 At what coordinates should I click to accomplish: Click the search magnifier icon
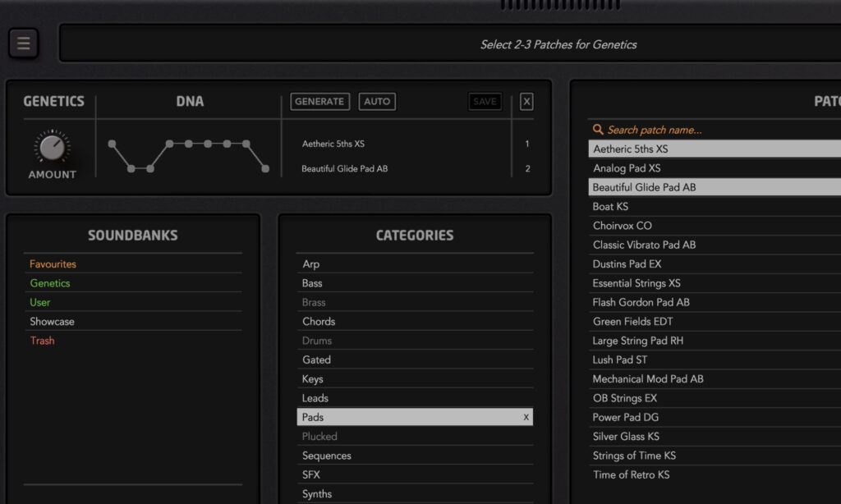599,130
